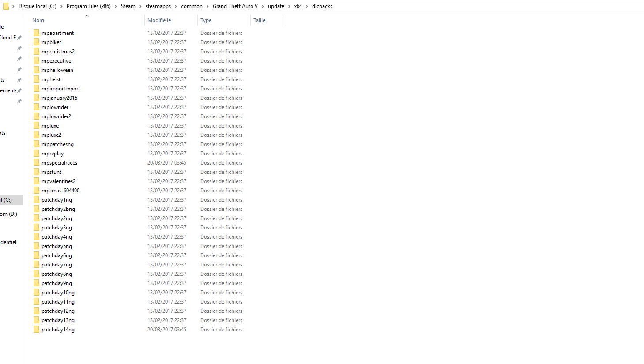Image resolution: width=644 pixels, height=364 pixels.
Task: Select the patchday13ng folder name
Action: [58, 320]
